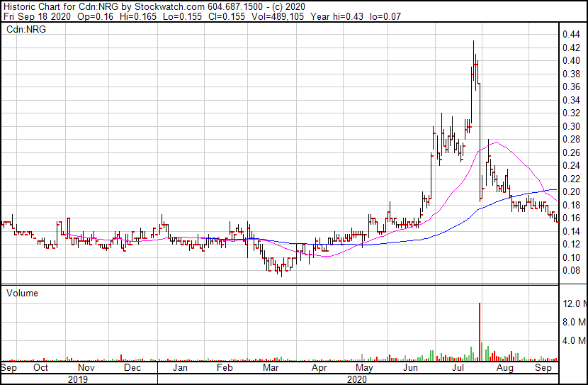Click the tall red July volume spike
The height and width of the screenshot is (385, 588).
click(x=480, y=332)
